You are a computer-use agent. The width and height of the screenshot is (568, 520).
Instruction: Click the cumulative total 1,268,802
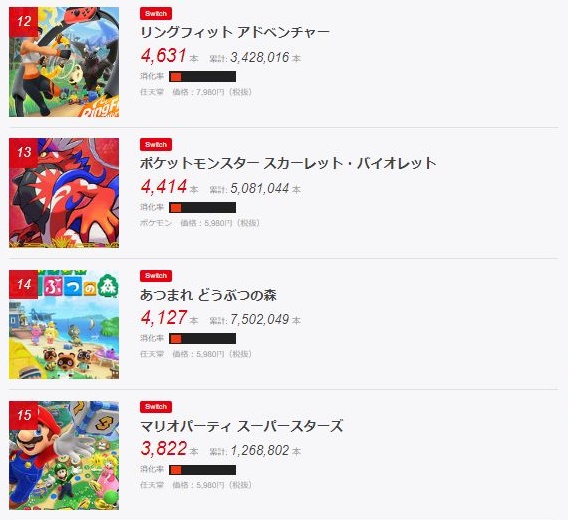[x=260, y=450]
